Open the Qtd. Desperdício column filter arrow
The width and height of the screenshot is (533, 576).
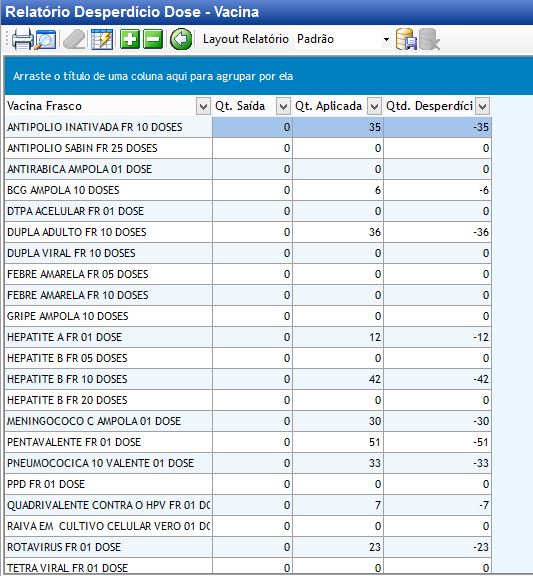pyautogui.click(x=483, y=107)
